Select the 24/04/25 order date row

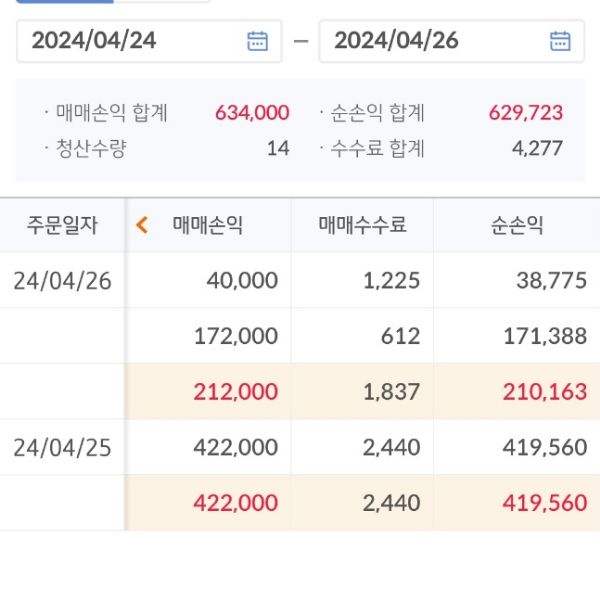(62, 447)
